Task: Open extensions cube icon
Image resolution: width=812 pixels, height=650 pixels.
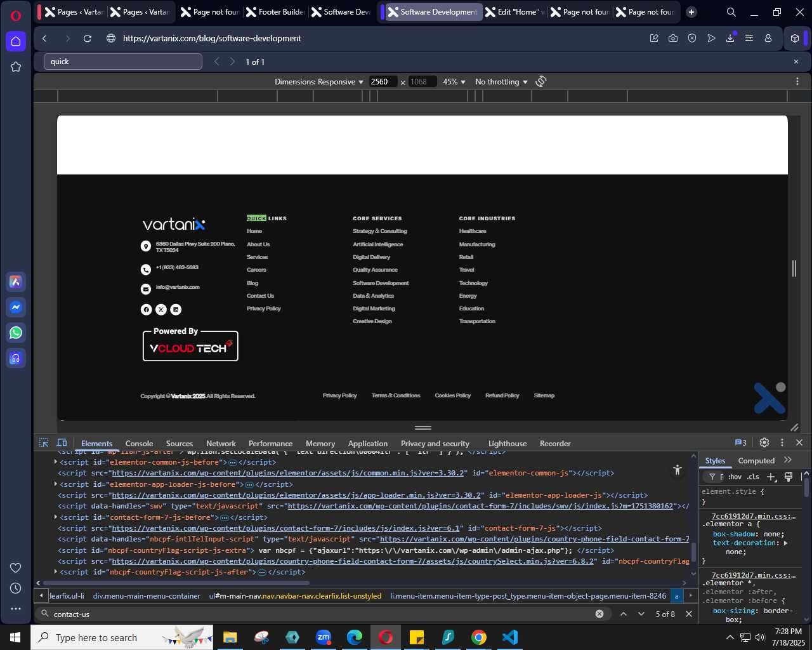Action: 795,39
